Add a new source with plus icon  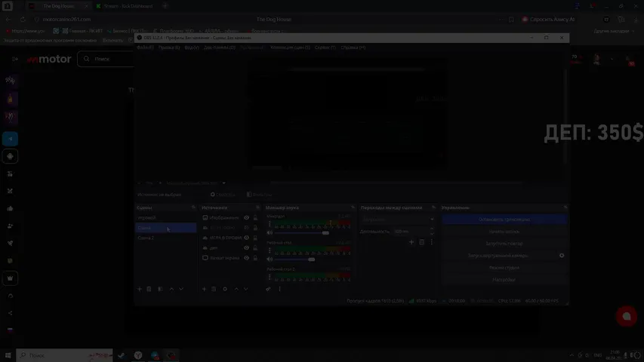(204, 289)
